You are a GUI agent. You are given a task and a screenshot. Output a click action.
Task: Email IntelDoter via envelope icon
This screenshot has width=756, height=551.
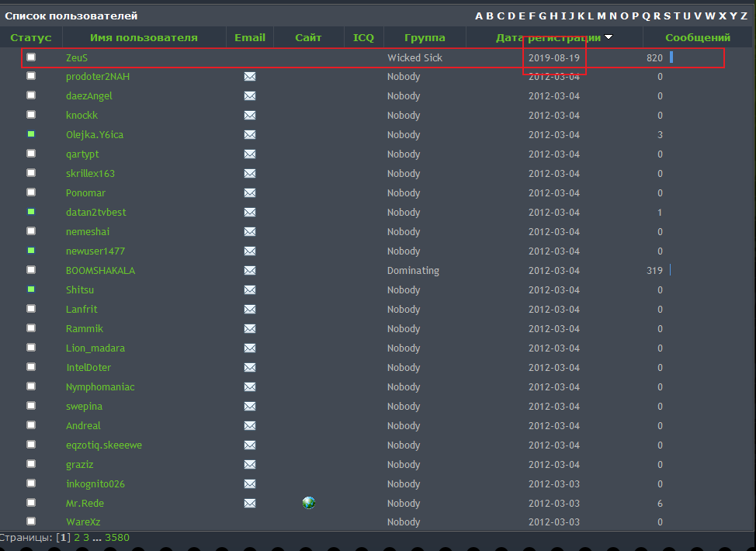pyautogui.click(x=250, y=367)
